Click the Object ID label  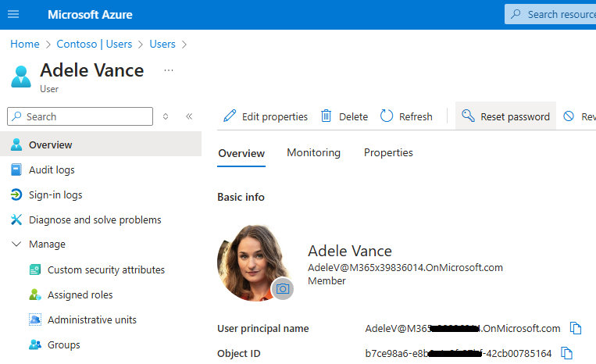(x=239, y=353)
